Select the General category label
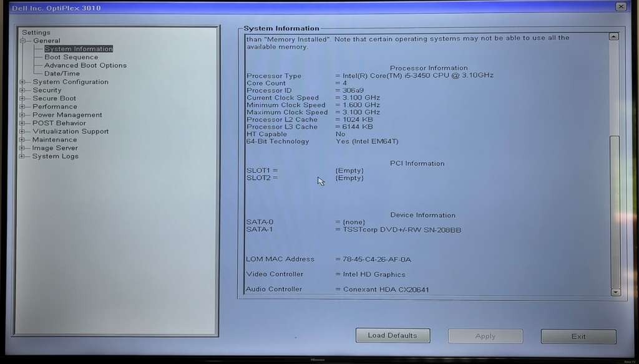 (47, 41)
